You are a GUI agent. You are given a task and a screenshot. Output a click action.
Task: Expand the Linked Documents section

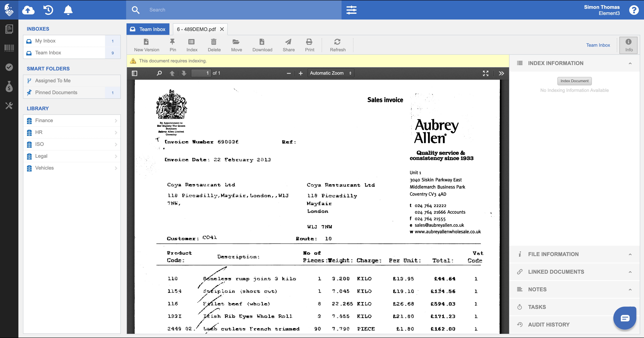(574, 272)
